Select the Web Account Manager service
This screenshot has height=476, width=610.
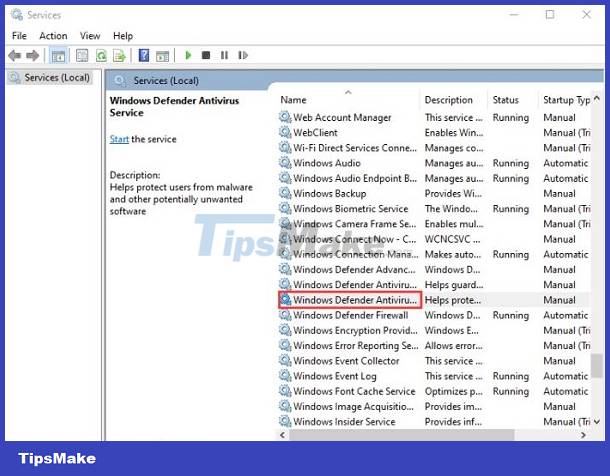pyautogui.click(x=434, y=117)
